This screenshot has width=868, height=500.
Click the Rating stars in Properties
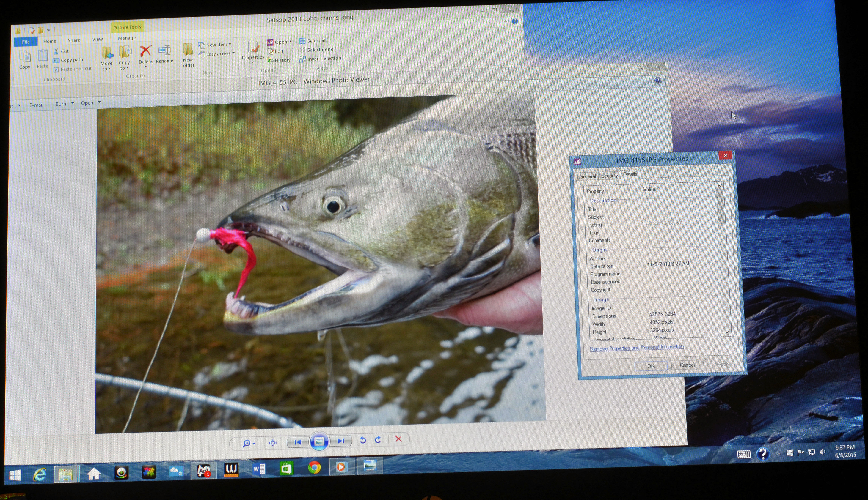tap(663, 223)
